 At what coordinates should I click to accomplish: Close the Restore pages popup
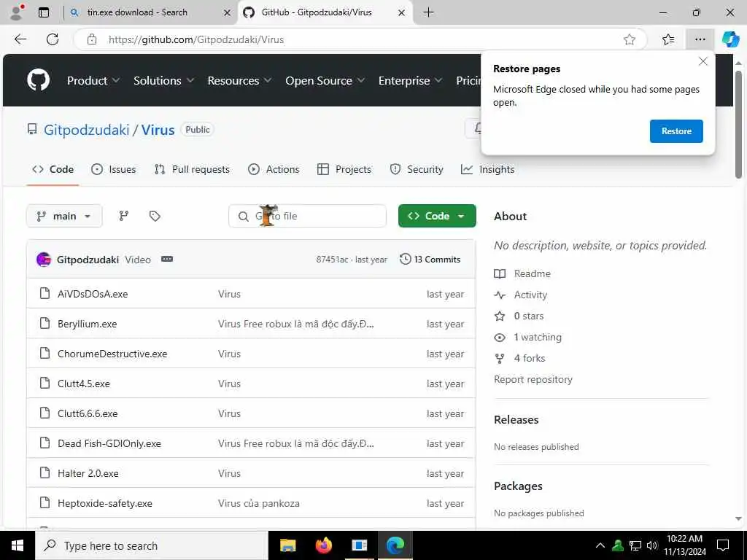pyautogui.click(x=703, y=61)
